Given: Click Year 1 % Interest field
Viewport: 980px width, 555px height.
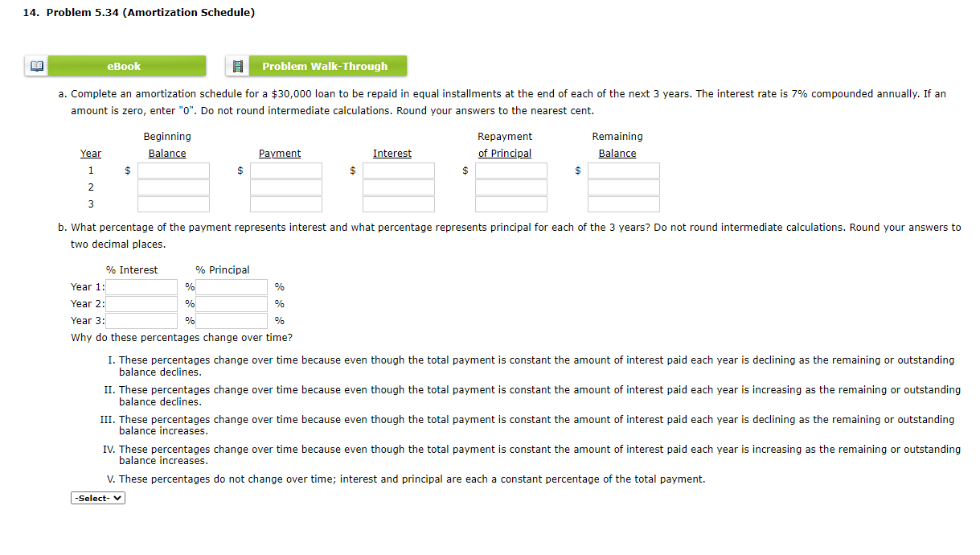Looking at the screenshot, I should pos(141,286).
